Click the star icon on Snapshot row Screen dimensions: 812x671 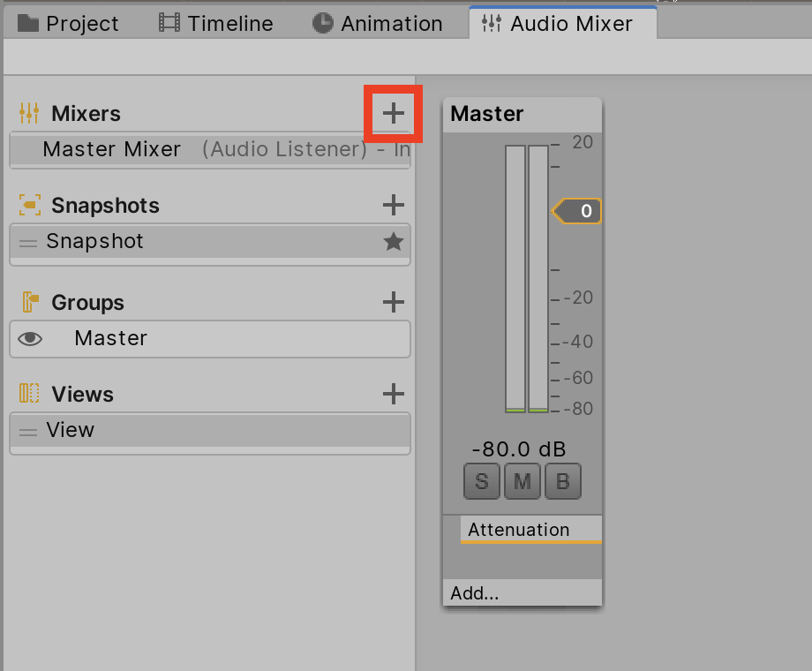394,241
